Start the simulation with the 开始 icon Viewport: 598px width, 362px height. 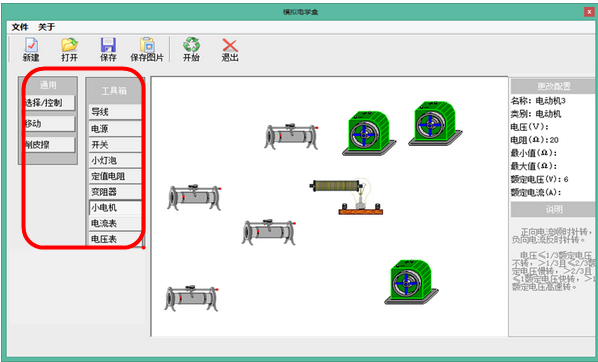point(191,45)
